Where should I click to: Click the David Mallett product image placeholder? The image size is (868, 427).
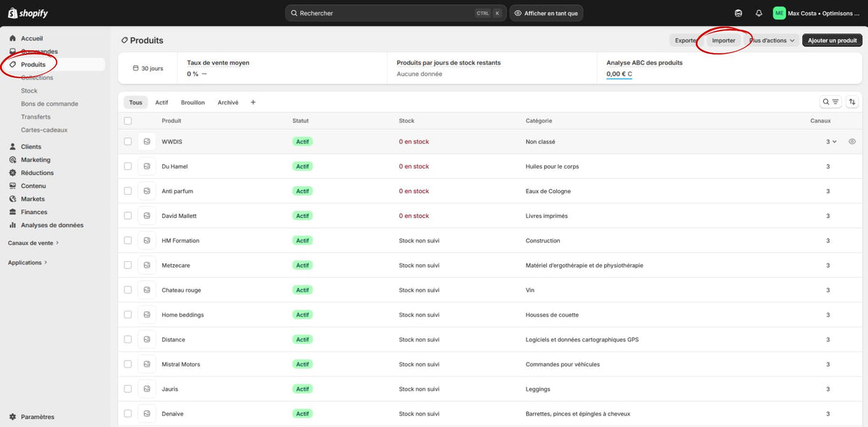(147, 216)
